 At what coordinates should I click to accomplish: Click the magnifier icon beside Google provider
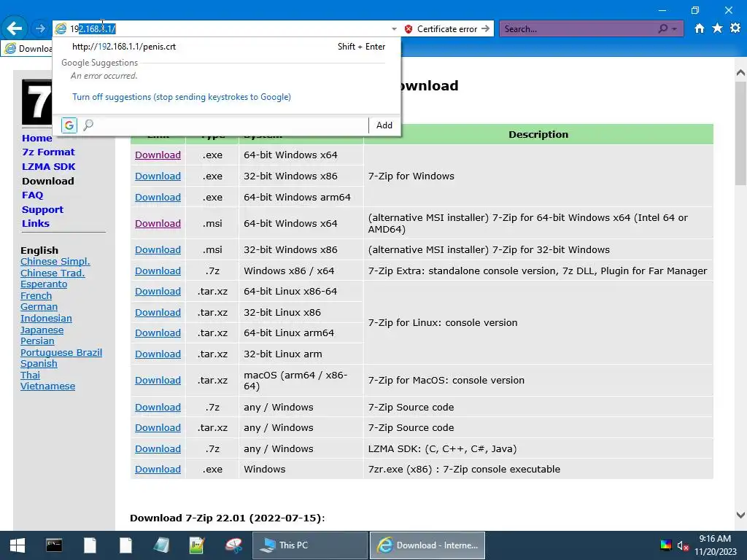(88, 125)
